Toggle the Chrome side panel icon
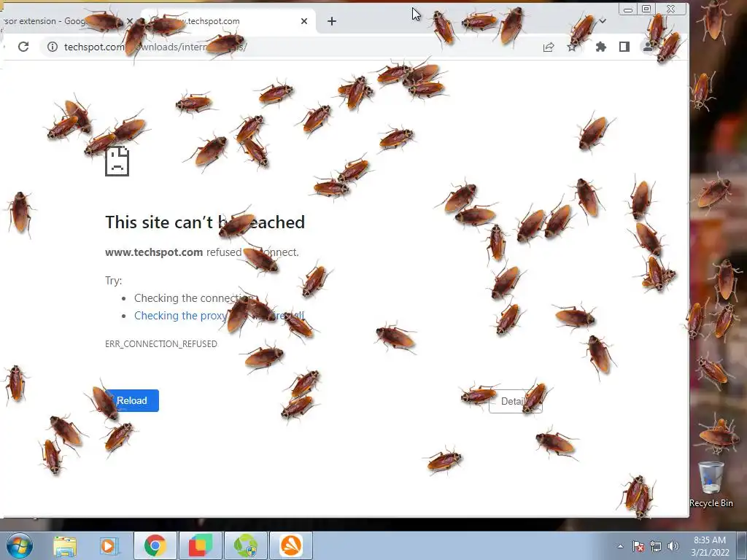The image size is (747, 560). coord(624,47)
